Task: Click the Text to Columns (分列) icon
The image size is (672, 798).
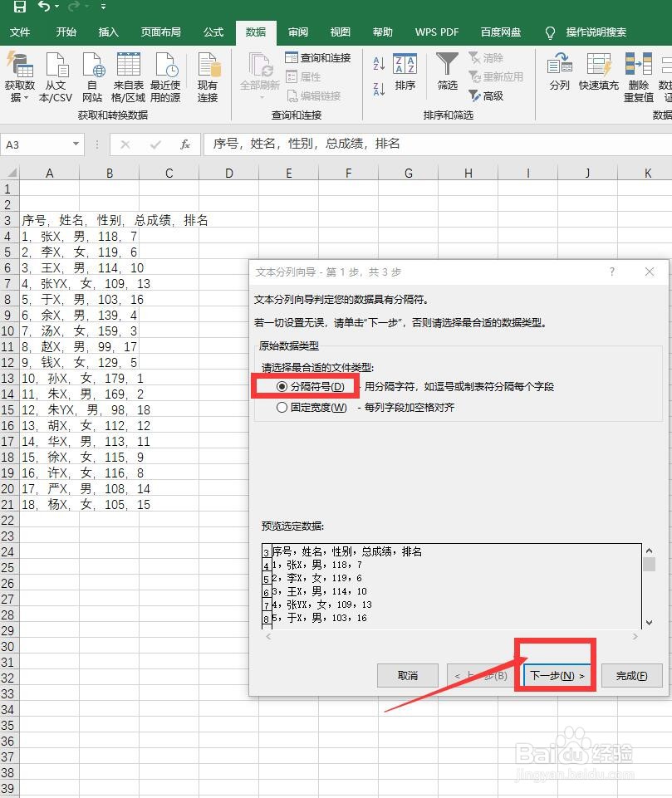Action: point(560,71)
